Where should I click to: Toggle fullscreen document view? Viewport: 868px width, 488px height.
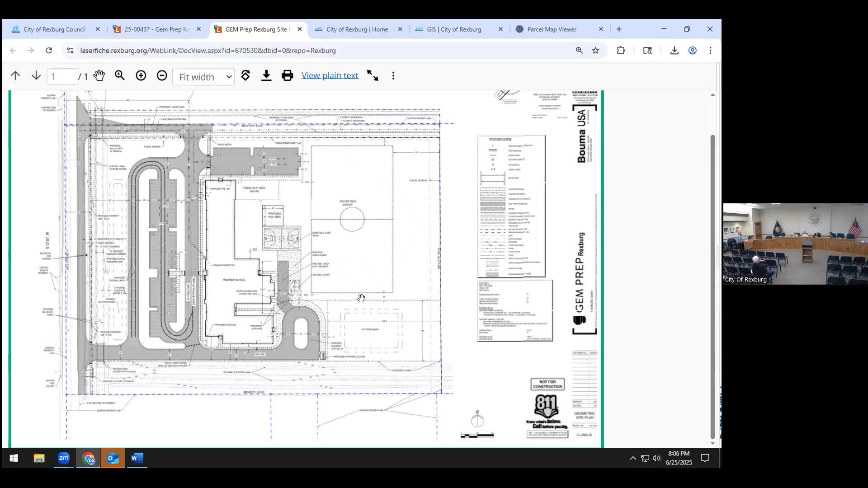click(373, 75)
